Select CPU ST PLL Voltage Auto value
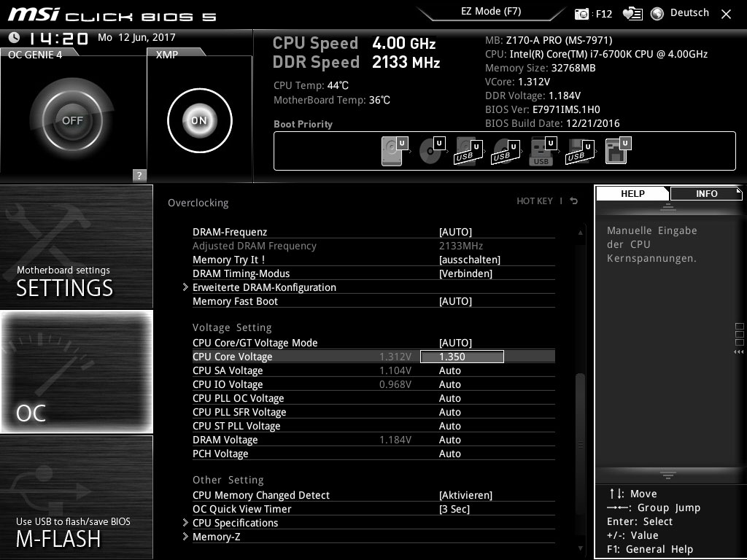747x560 pixels. tap(449, 425)
